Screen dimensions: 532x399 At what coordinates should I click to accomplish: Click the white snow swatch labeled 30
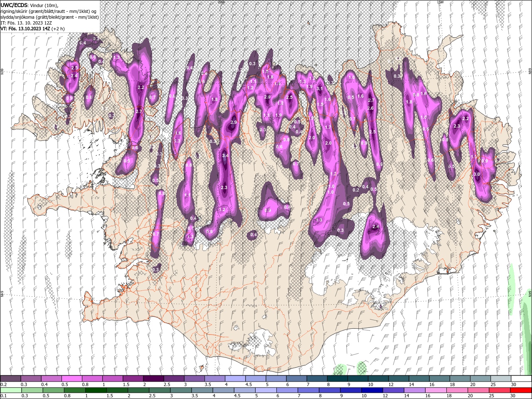(x=521, y=379)
